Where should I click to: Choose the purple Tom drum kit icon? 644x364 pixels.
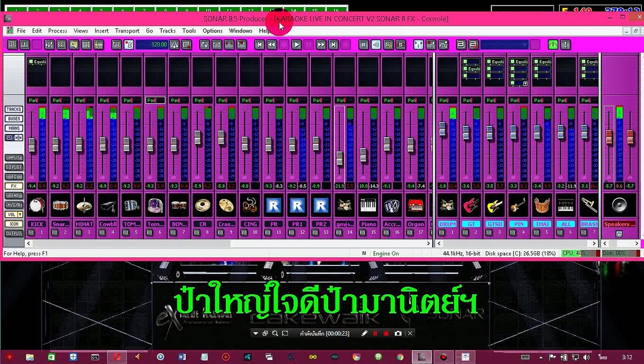(x=155, y=205)
